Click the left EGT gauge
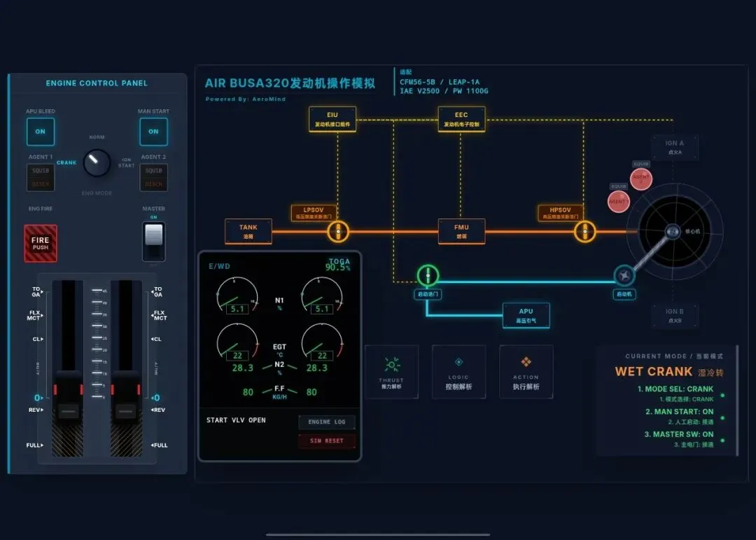Screen dimensions: 756x540 pyautogui.click(x=237, y=342)
